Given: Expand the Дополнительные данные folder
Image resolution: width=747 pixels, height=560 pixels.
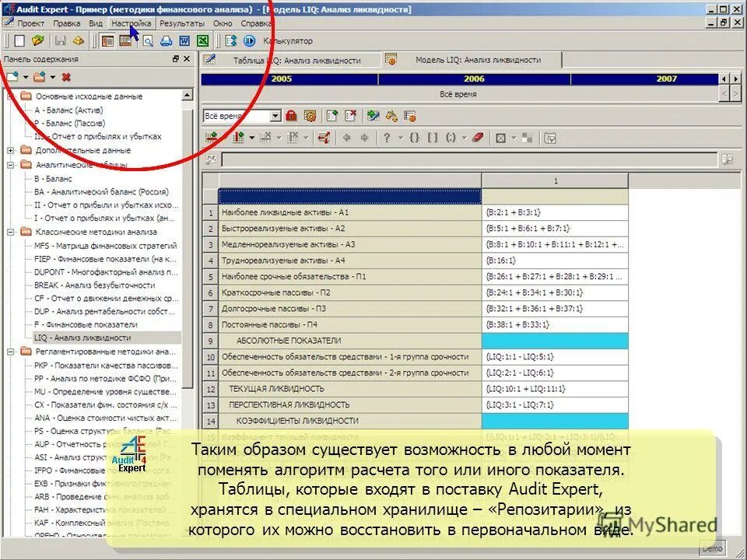Looking at the screenshot, I should pyautogui.click(x=10, y=150).
